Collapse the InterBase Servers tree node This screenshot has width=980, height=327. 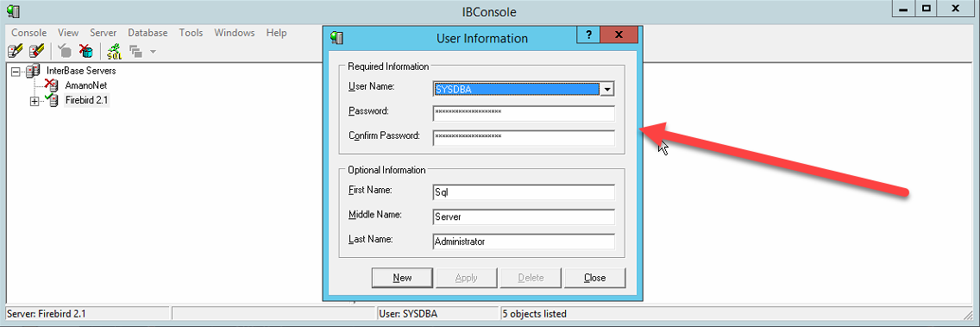pyautogui.click(x=16, y=72)
